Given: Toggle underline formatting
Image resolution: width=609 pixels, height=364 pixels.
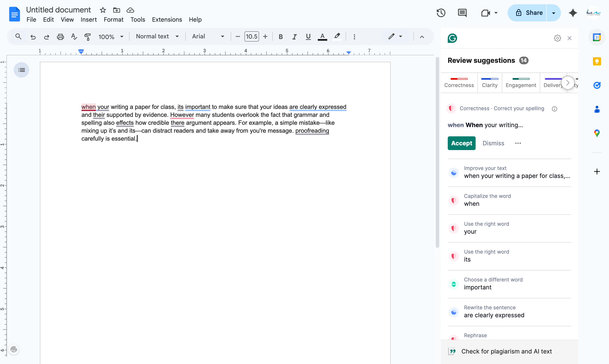Looking at the screenshot, I should pos(308,36).
